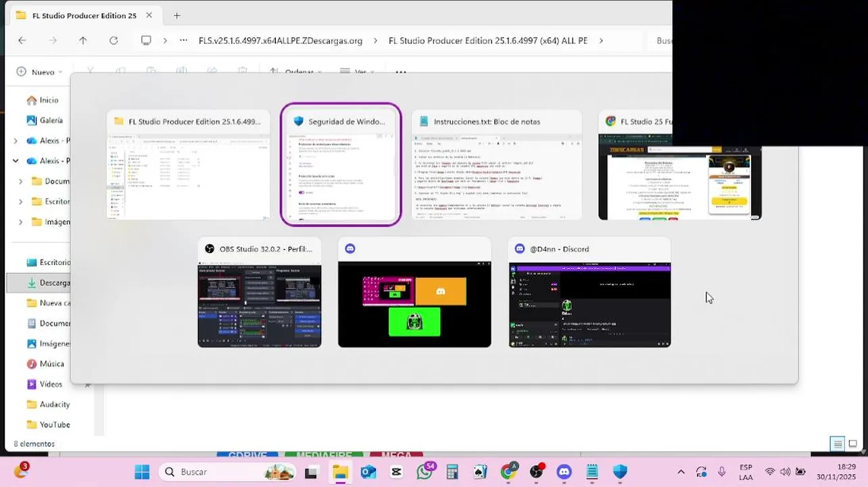Click the weather widget with notification badge
868x487 pixels.
coord(21,471)
